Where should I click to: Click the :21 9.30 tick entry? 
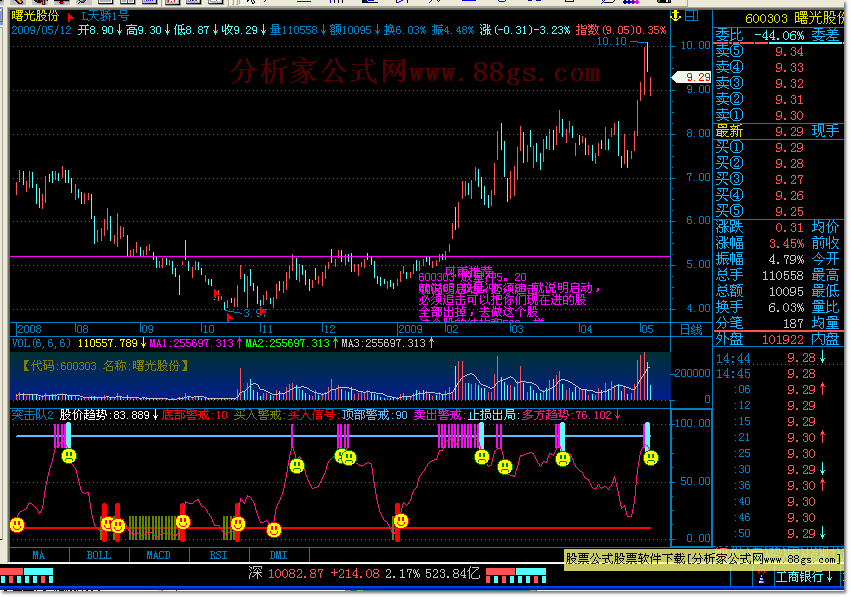(779, 437)
